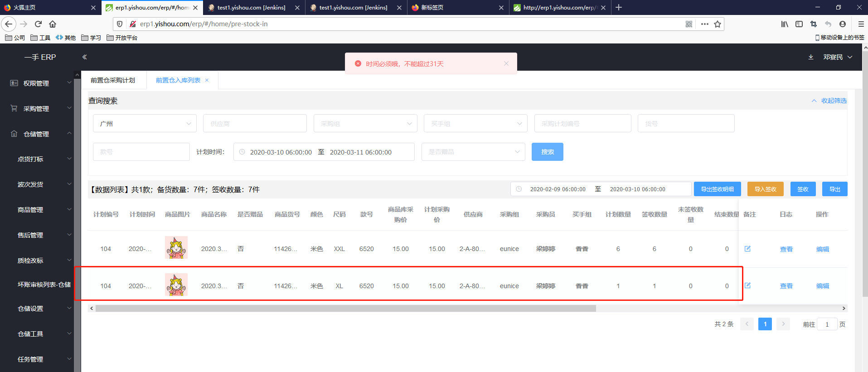Open the 广州 warehouse dropdown
Image resolution: width=868 pixels, height=372 pixels.
click(x=145, y=123)
